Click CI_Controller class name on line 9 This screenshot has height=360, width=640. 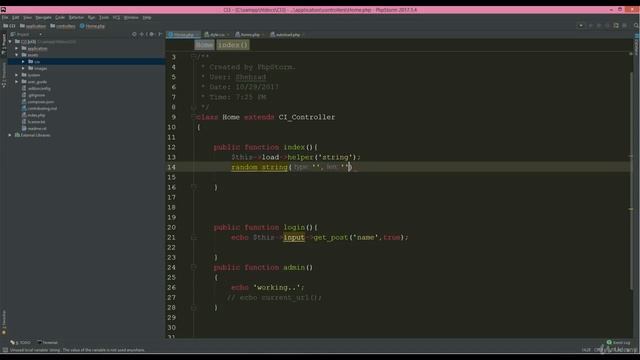pyautogui.click(x=307, y=117)
